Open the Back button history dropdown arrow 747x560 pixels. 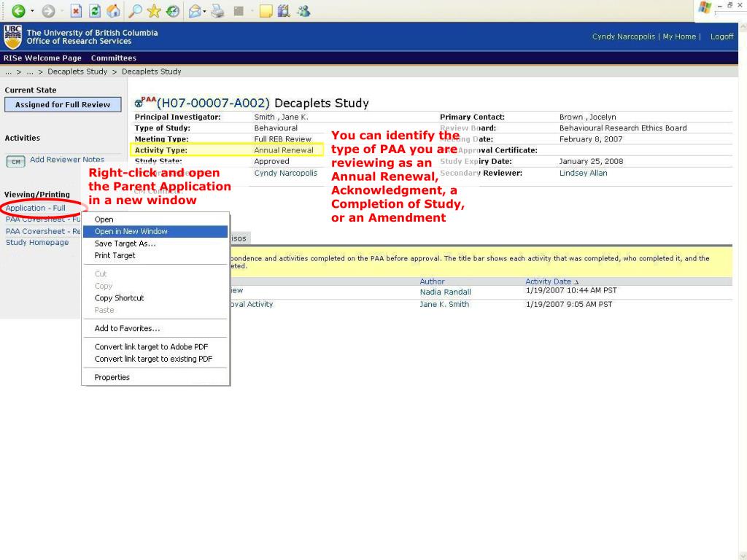tap(32, 10)
